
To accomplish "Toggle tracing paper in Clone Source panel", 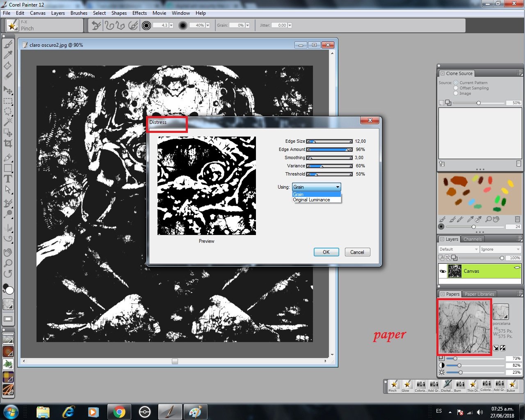I will [441, 103].
